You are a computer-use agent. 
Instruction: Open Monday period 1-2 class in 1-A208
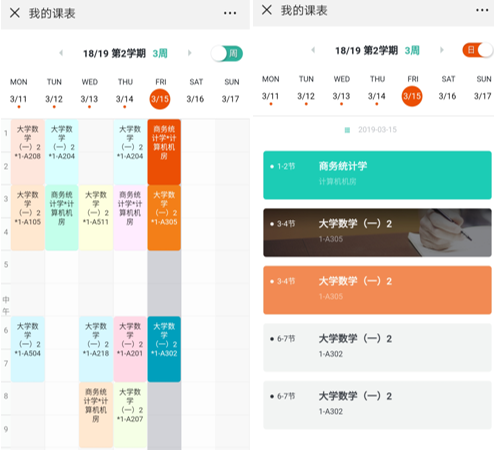click(x=28, y=152)
